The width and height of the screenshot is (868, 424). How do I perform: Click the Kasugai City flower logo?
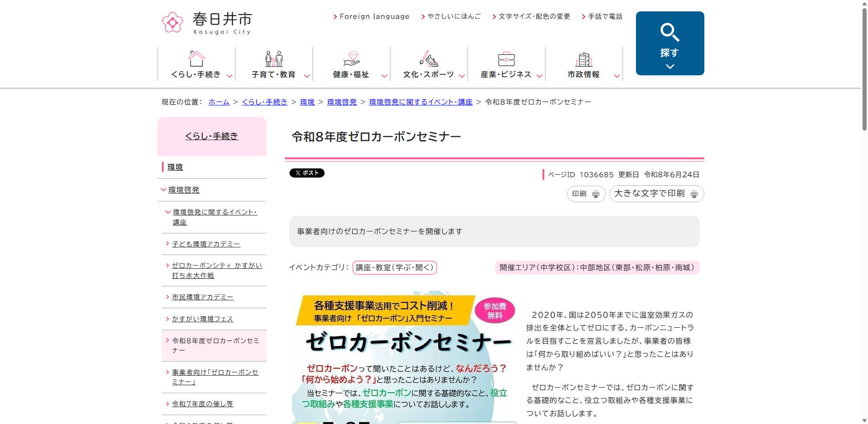tap(172, 22)
